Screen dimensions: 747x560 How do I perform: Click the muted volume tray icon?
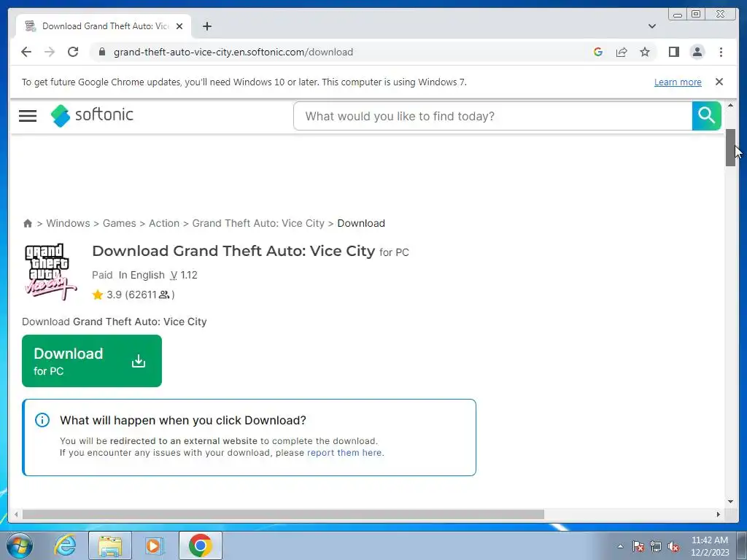click(x=673, y=546)
